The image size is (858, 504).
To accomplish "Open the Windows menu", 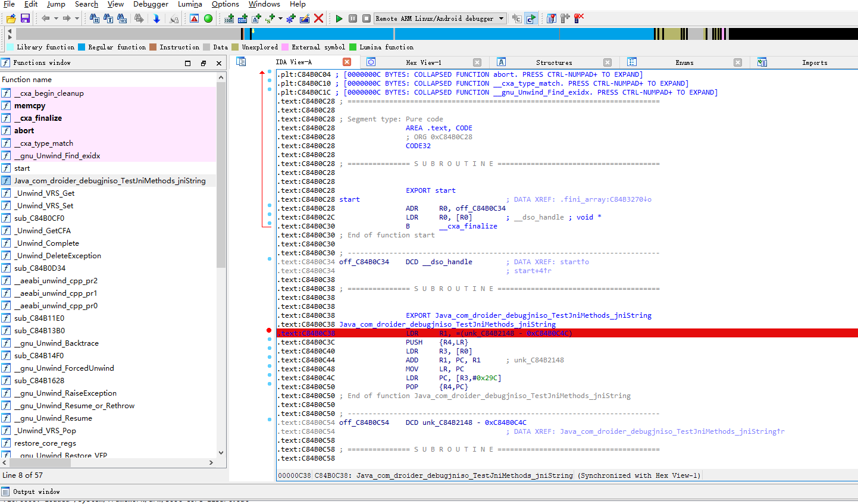I will (x=264, y=4).
